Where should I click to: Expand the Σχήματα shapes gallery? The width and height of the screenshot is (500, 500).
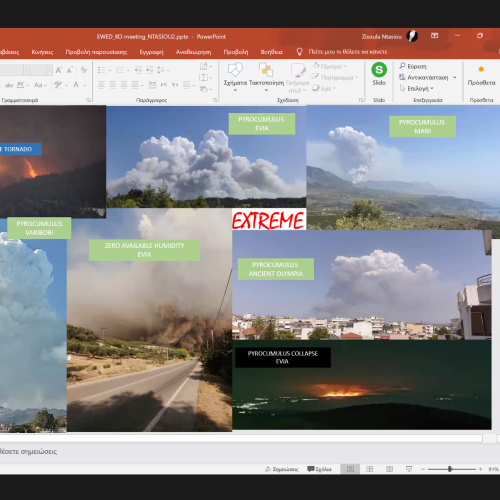coord(235,90)
